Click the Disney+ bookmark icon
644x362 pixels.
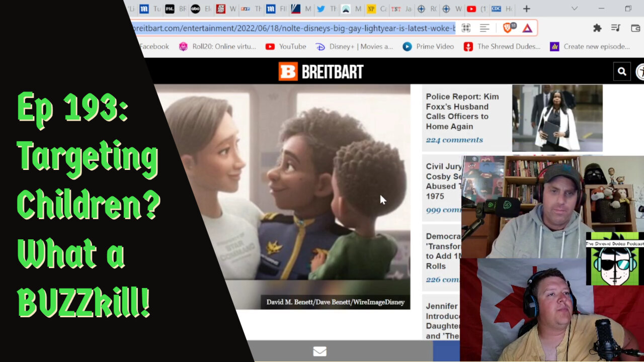(x=320, y=46)
